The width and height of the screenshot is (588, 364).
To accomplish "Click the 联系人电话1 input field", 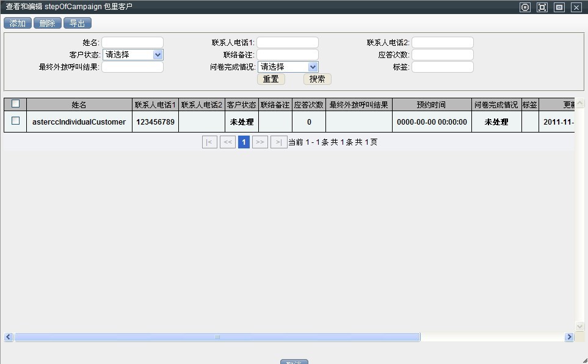I will 288,43.
